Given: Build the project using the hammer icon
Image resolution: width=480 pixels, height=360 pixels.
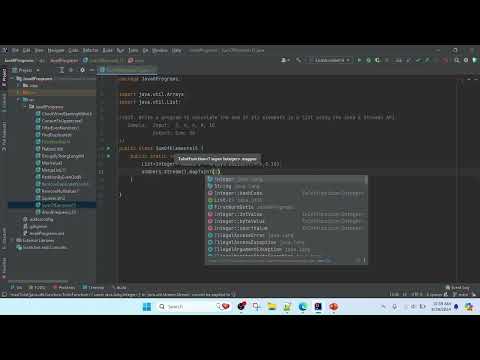Looking at the screenshot, I should coord(299,60).
